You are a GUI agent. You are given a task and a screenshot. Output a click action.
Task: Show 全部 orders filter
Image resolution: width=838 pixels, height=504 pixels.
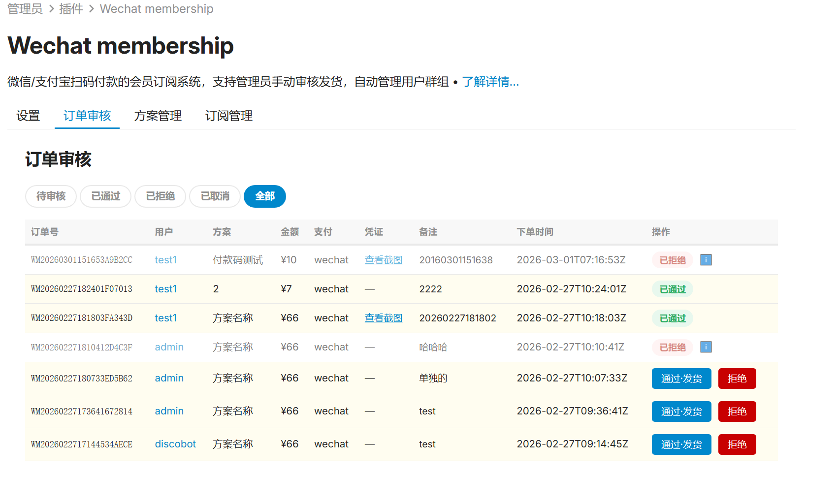(265, 196)
